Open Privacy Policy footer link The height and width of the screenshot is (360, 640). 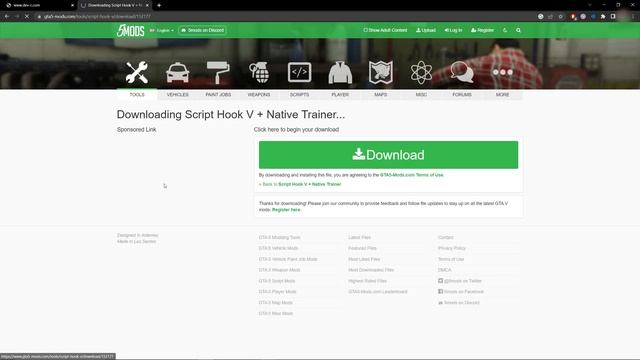(x=452, y=248)
